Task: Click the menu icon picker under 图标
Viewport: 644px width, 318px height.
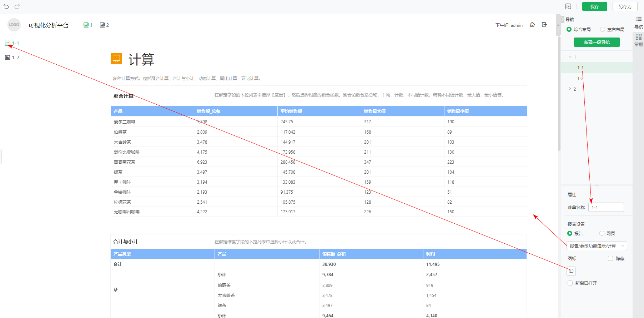Action: click(571, 271)
